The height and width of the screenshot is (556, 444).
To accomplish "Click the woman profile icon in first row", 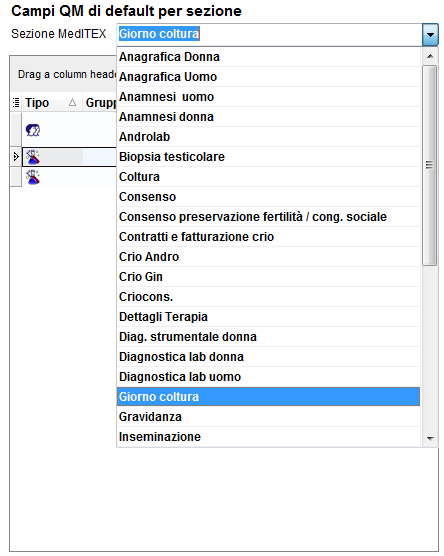I will 33,130.
